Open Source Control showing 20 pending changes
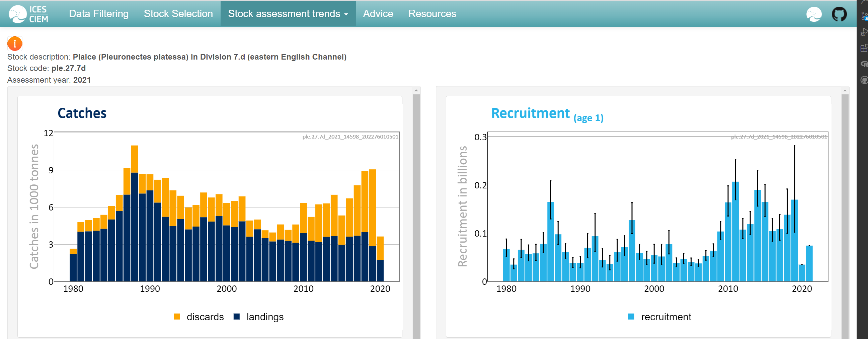 coord(864,15)
